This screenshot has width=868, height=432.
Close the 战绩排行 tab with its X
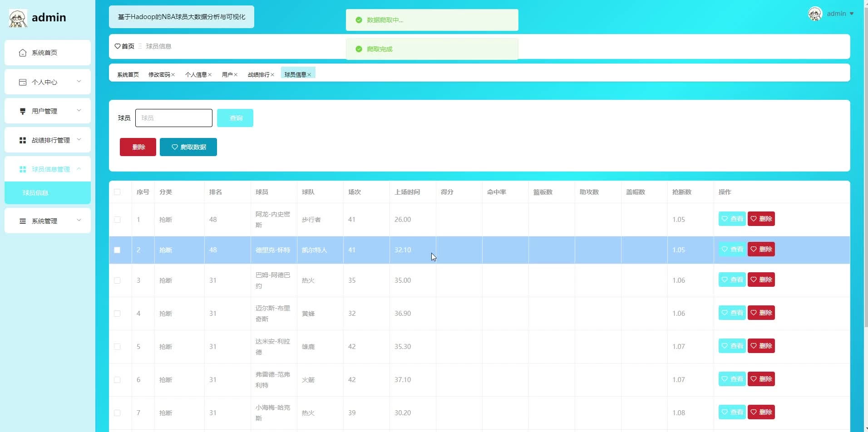[272, 75]
